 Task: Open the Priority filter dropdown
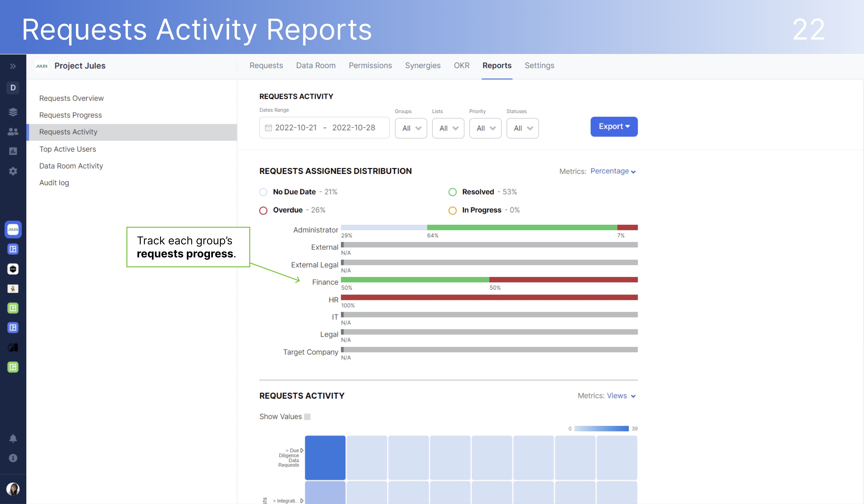coord(485,128)
